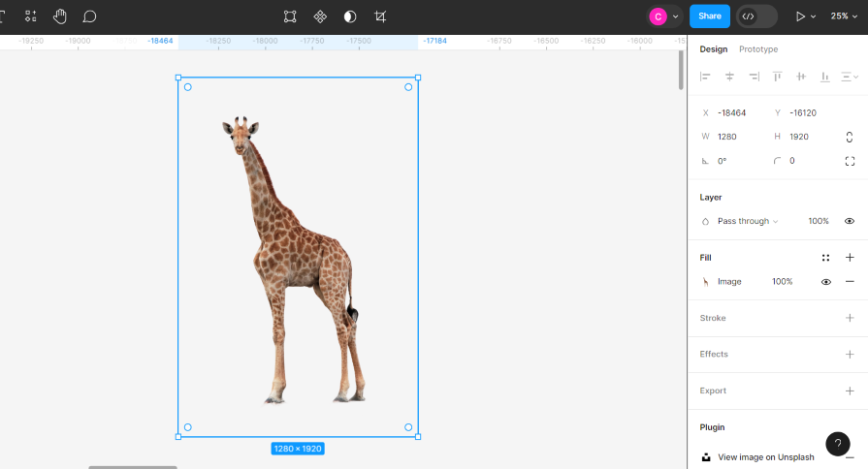Click the Align left icon

(705, 77)
